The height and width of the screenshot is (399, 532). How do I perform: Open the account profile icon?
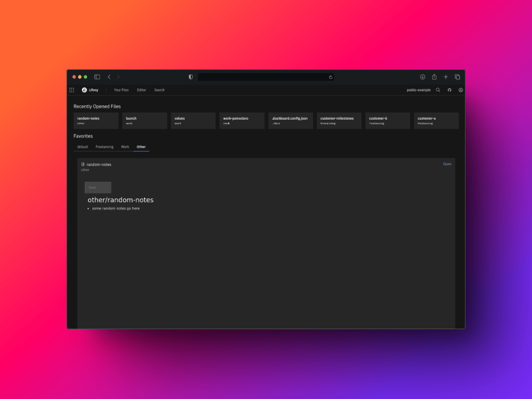461,90
